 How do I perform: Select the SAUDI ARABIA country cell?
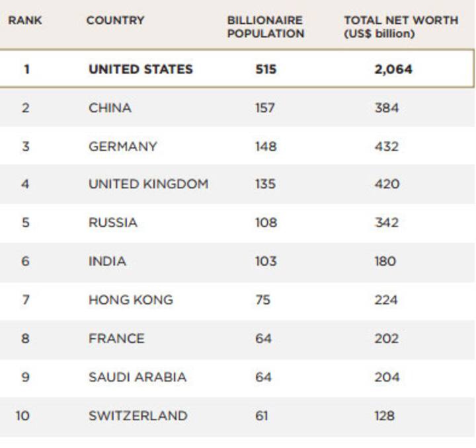138,377
